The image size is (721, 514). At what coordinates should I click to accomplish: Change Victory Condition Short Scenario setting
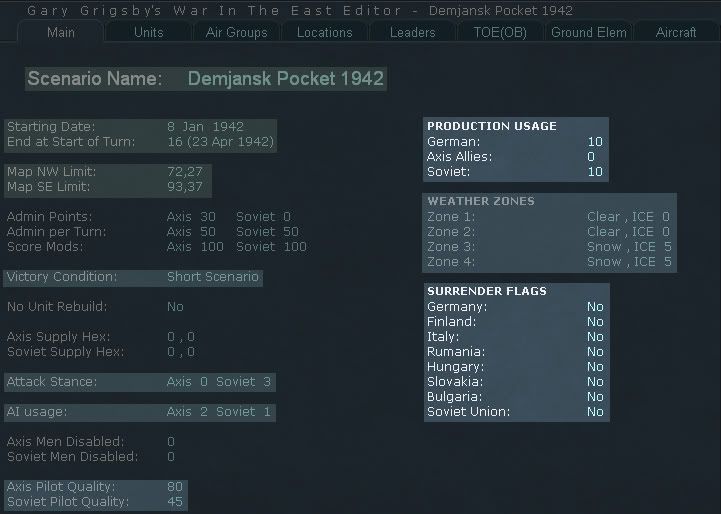[x=213, y=277]
